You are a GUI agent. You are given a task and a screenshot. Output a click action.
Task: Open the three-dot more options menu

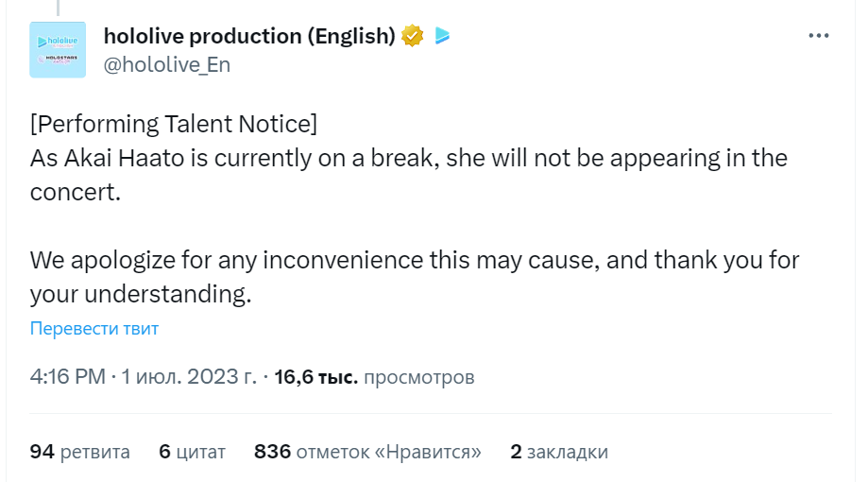(x=818, y=36)
